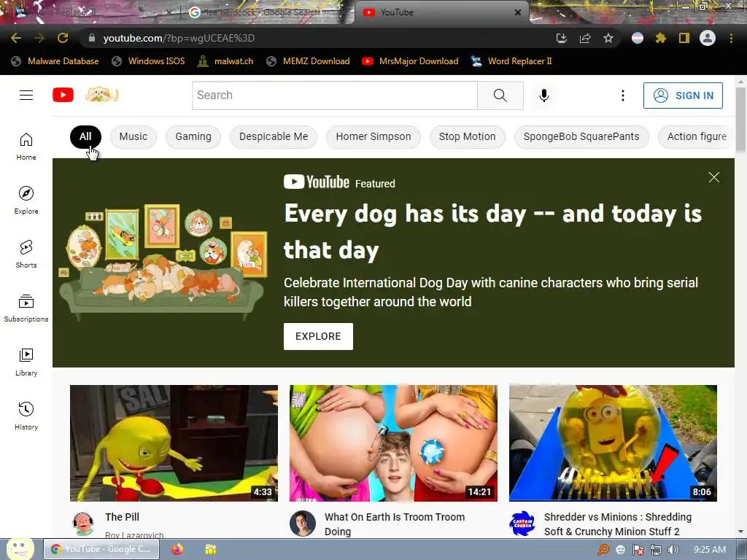Open the extensions puzzle piece icon
This screenshot has height=560, width=747.
tap(661, 38)
